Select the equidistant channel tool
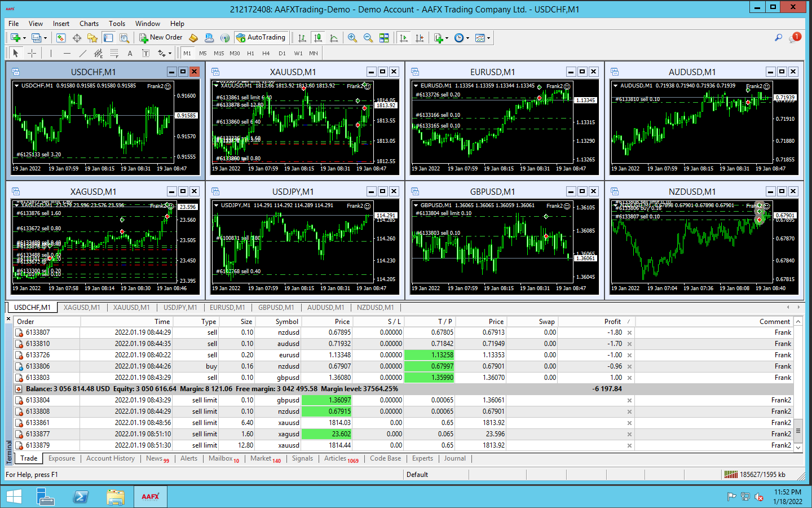The height and width of the screenshot is (508, 812). click(98, 53)
